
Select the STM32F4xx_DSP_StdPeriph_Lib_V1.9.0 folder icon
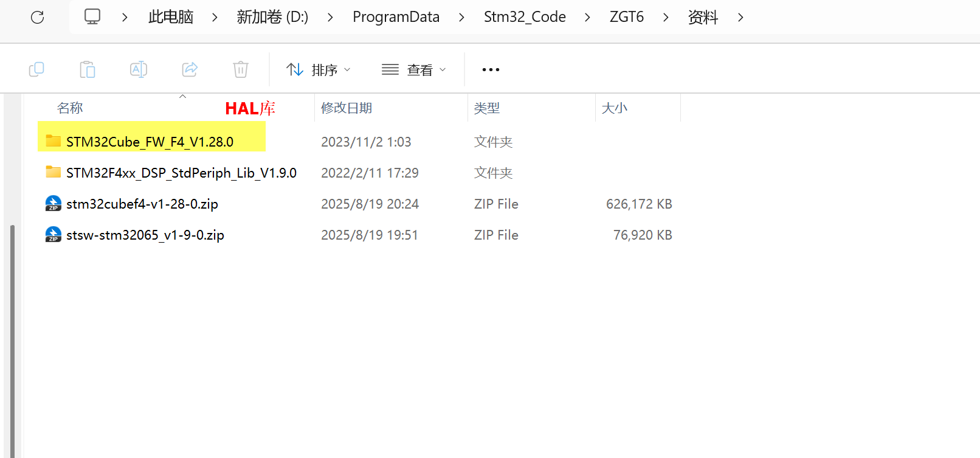coord(53,172)
